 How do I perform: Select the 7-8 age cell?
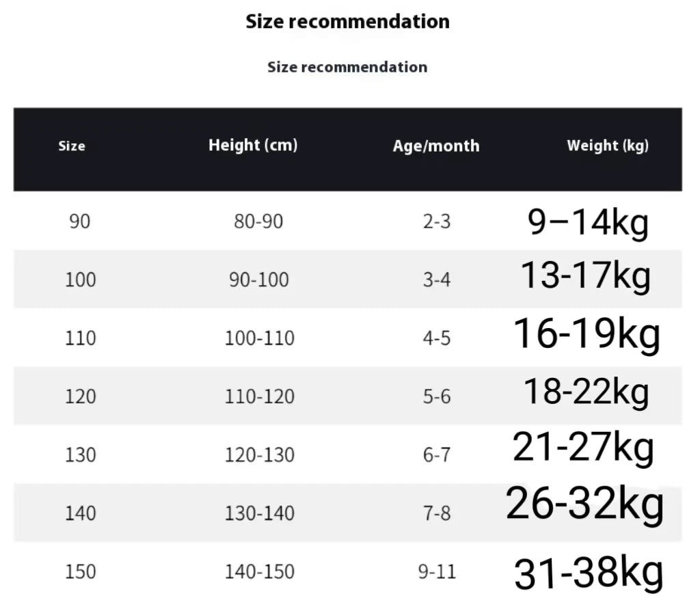(x=437, y=513)
